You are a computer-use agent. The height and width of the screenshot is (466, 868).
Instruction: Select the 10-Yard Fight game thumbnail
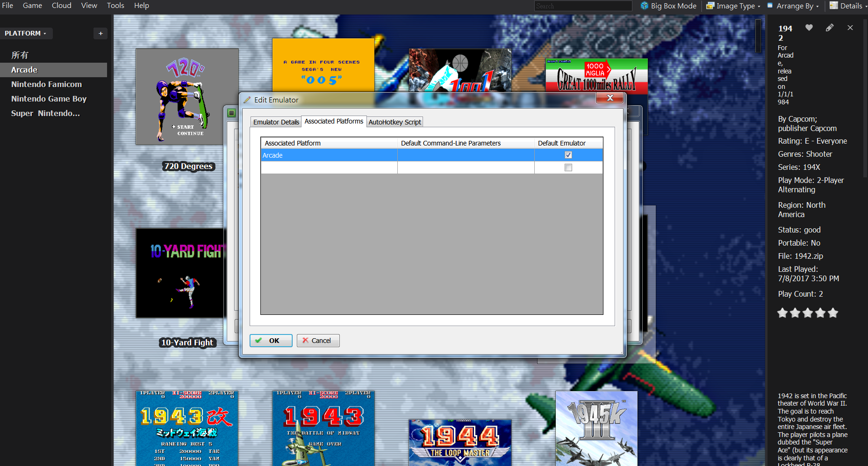pos(180,273)
